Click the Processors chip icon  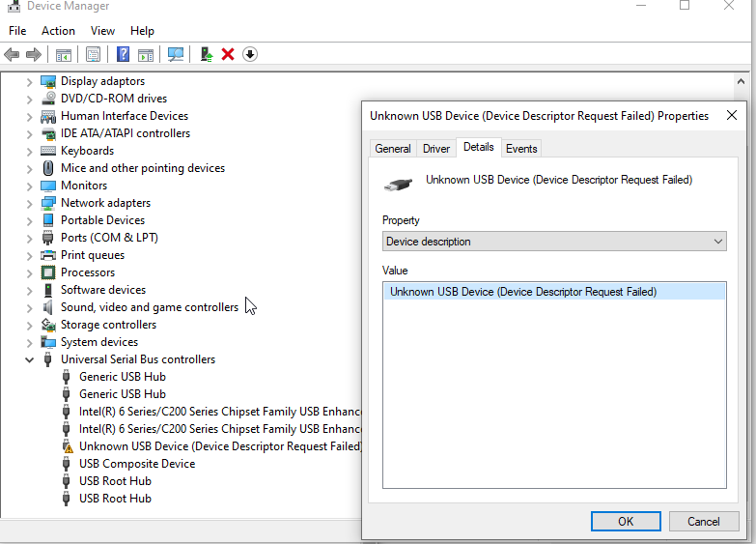click(48, 272)
